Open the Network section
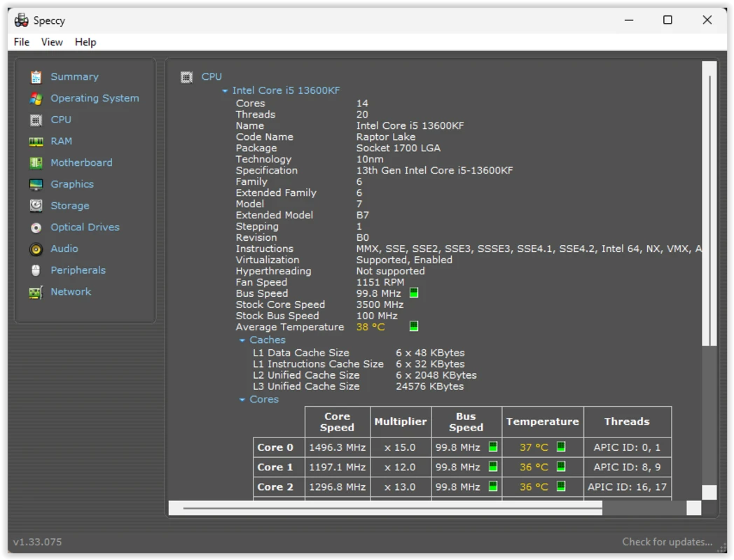 71,292
